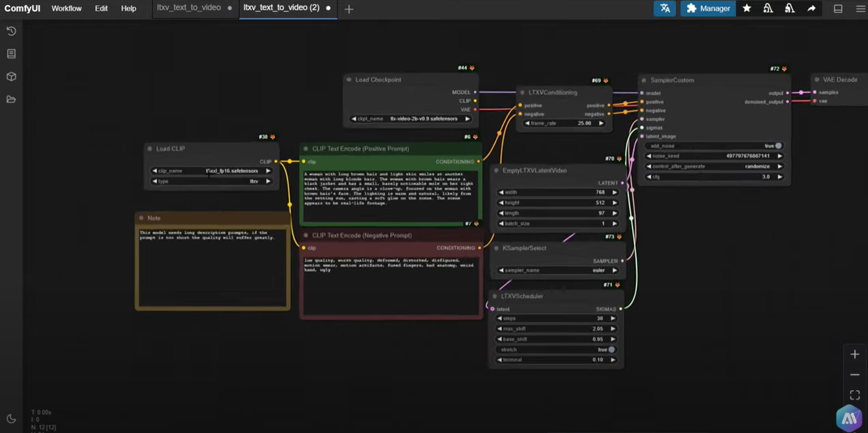868x433 pixels.
Task: Collapse the Load CLIP node
Action: [x=150, y=149]
